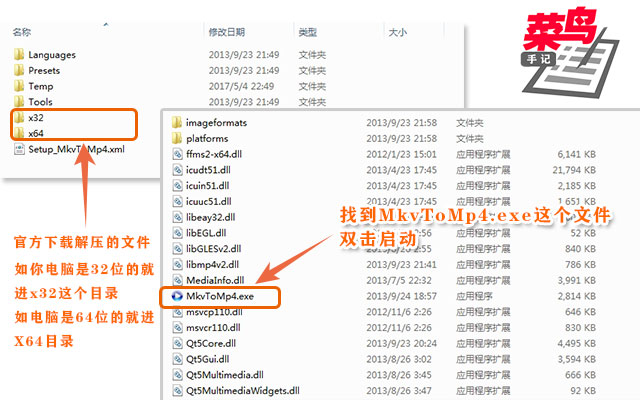Viewport: 640px width, 400px height.
Task: Click the 文件夹 type of imageformats
Action: pyautogui.click(x=470, y=123)
